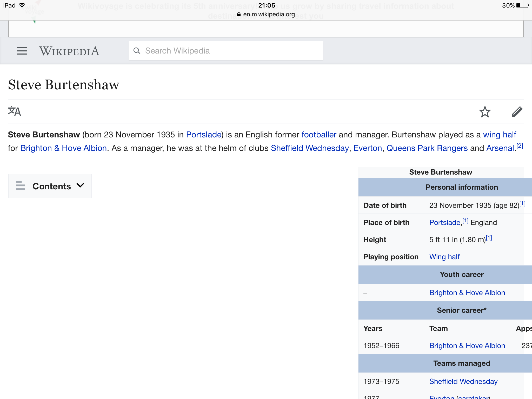Click the browser URL en.m.wikipedia.org

pos(269,14)
